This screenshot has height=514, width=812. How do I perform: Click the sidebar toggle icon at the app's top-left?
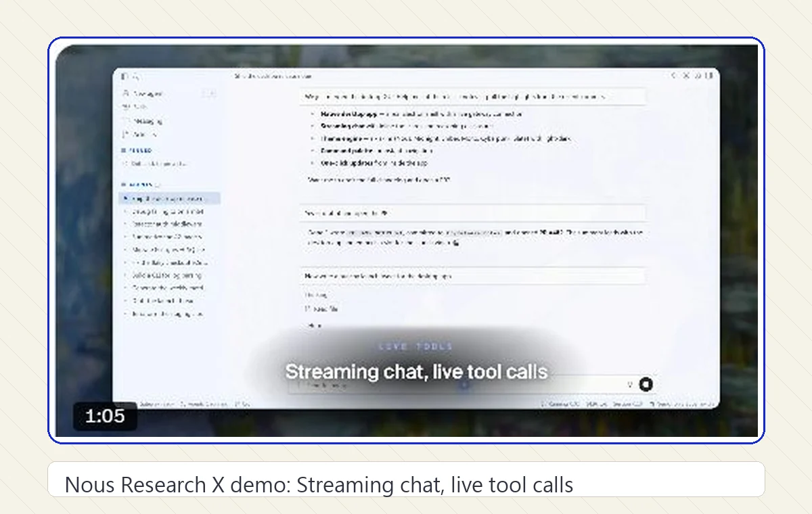click(124, 76)
